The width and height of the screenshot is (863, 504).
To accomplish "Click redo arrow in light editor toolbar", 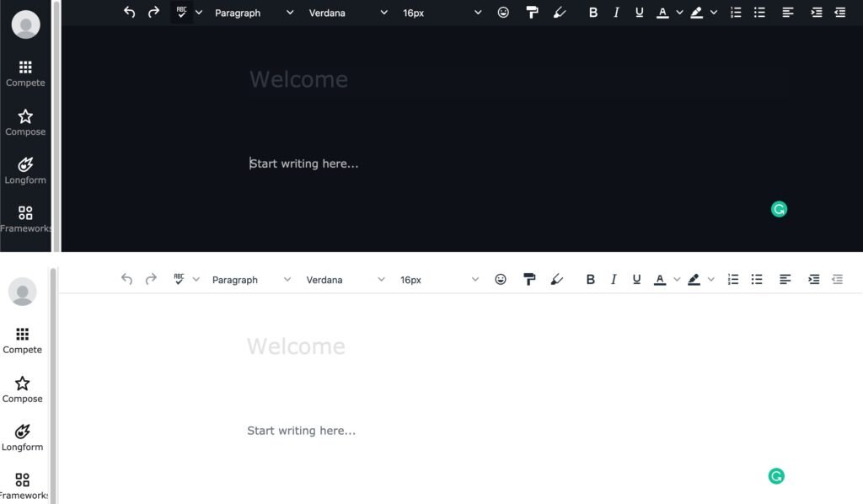I will point(151,279).
